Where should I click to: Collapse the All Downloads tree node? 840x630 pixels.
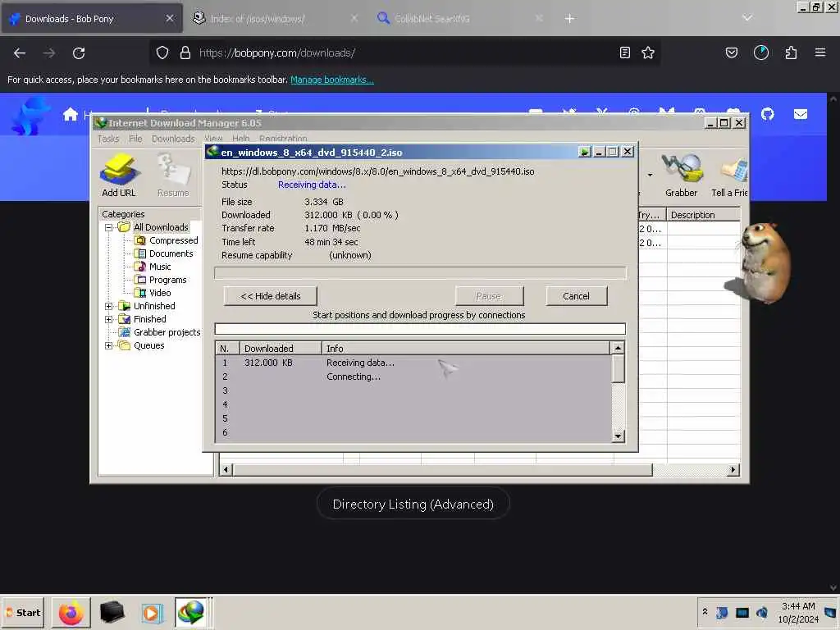[109, 227]
